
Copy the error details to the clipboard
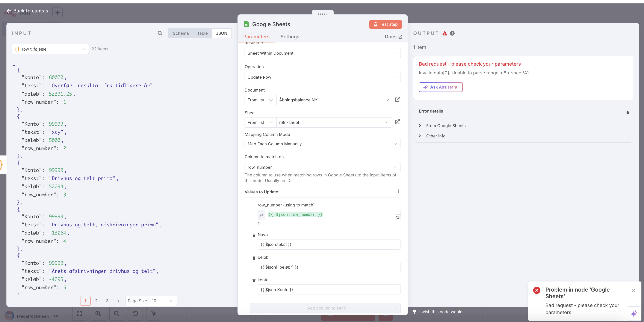[x=627, y=112]
